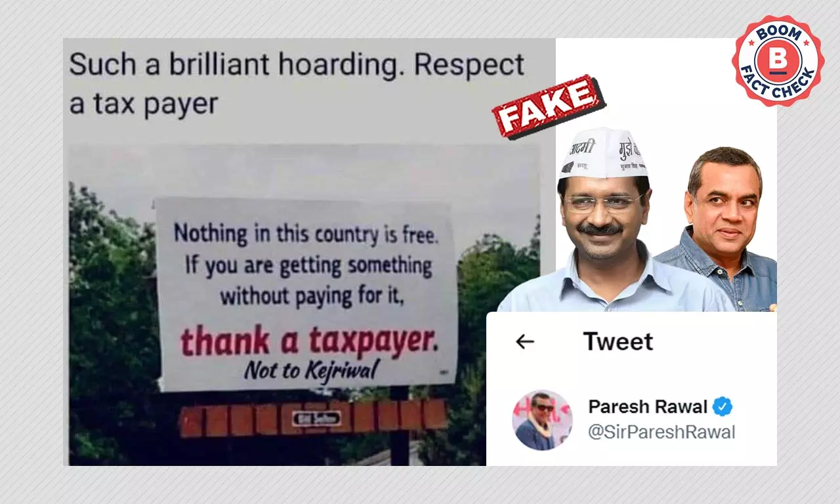Click the 'Such a brilliant hoarding' caption
Image resolution: width=840 pixels, height=504 pixels.
297,84
